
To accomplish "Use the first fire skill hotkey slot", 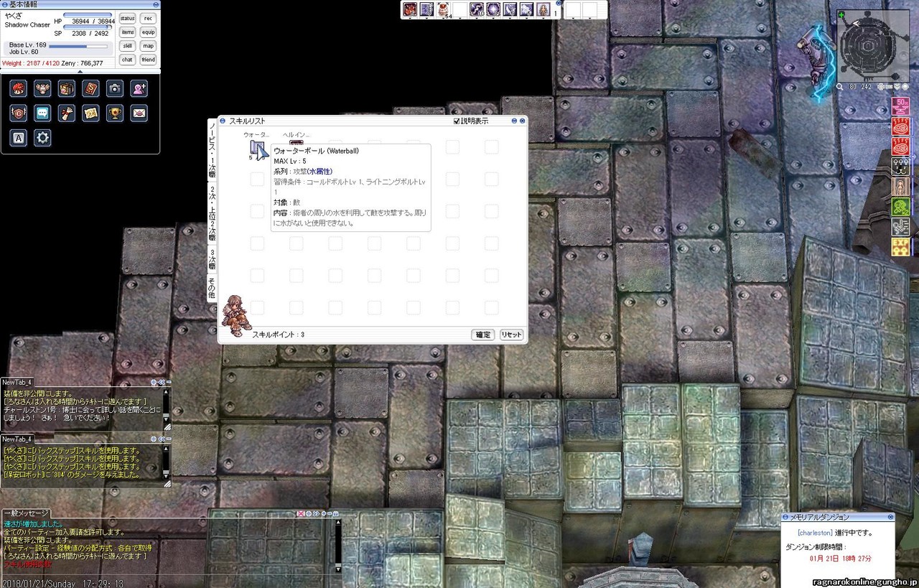I will tap(410, 9).
